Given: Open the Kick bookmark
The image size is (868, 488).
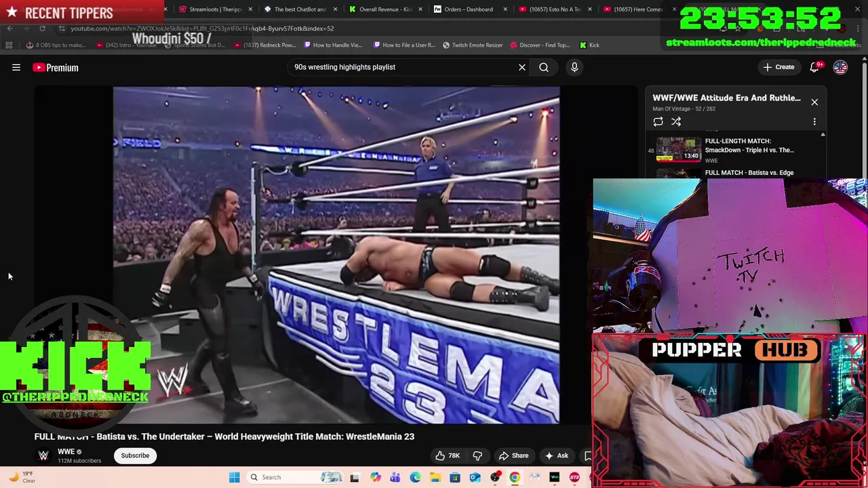Looking at the screenshot, I should point(589,45).
